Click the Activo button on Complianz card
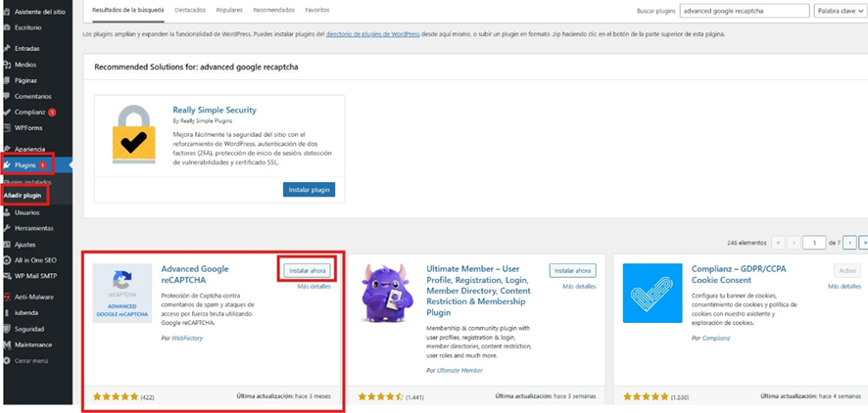This screenshot has height=413, width=868. 847,270
